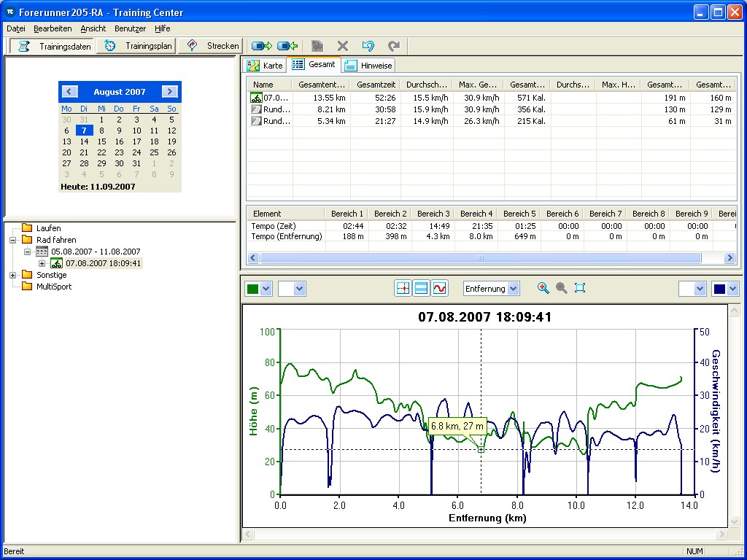Screen dimensions: 747x560
Task: Select activity 07.08.2007 18:09:41 in tree
Action: point(103,262)
